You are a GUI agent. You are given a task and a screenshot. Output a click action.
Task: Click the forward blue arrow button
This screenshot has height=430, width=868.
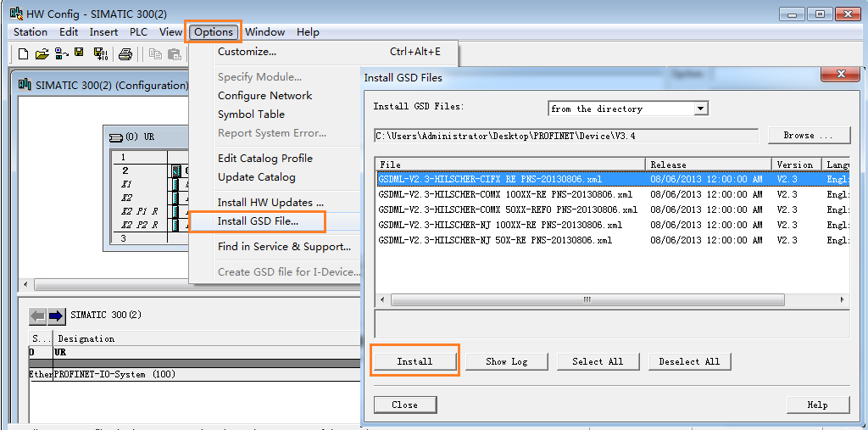tap(56, 316)
